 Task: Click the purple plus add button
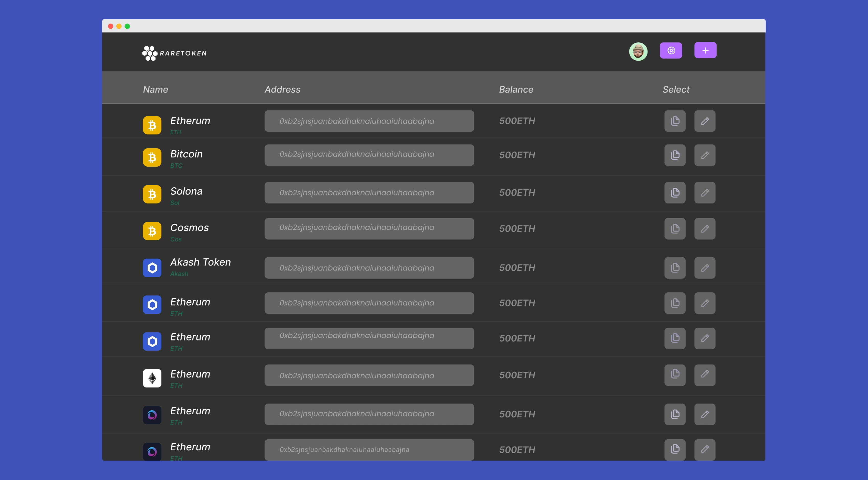click(705, 51)
